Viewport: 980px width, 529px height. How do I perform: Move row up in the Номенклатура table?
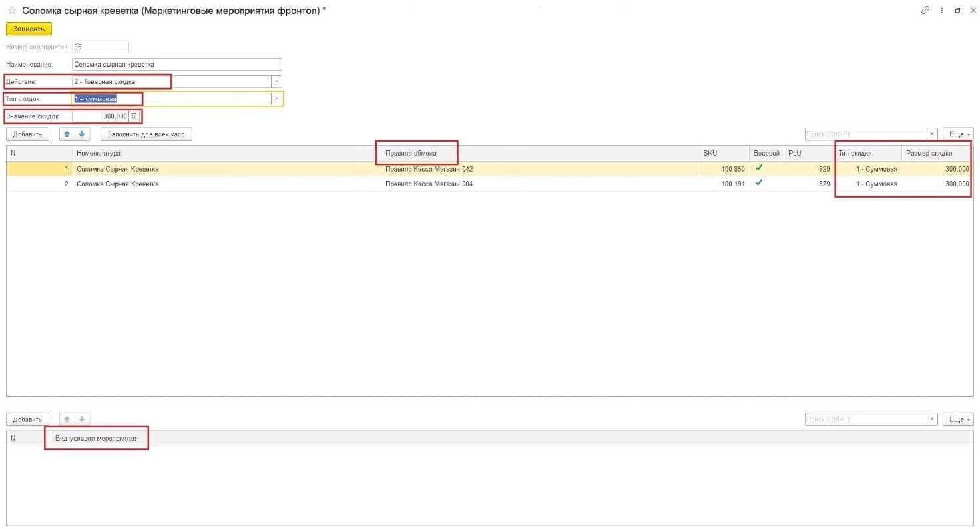(x=67, y=134)
